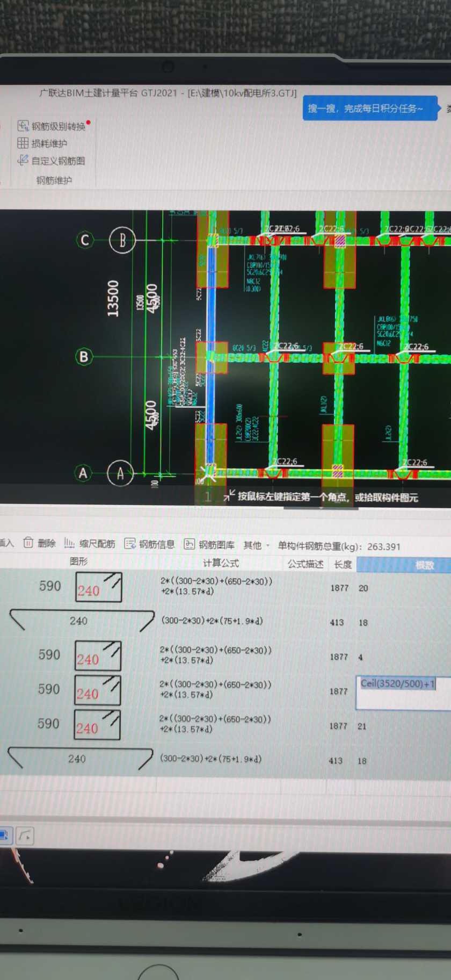This screenshot has height=980, width=451.
Task: Click the stirrup shape thumbnail in 21-count row
Action: 97,724
